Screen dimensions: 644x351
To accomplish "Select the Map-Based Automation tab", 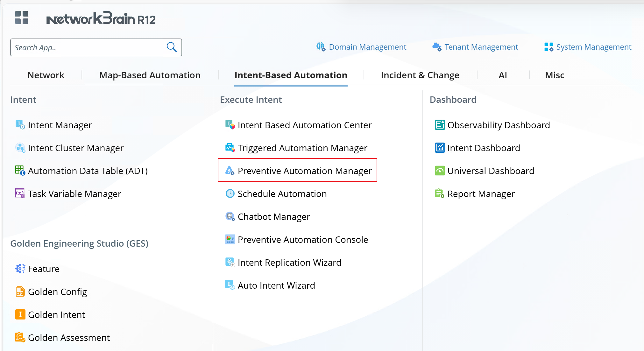I will tap(150, 75).
